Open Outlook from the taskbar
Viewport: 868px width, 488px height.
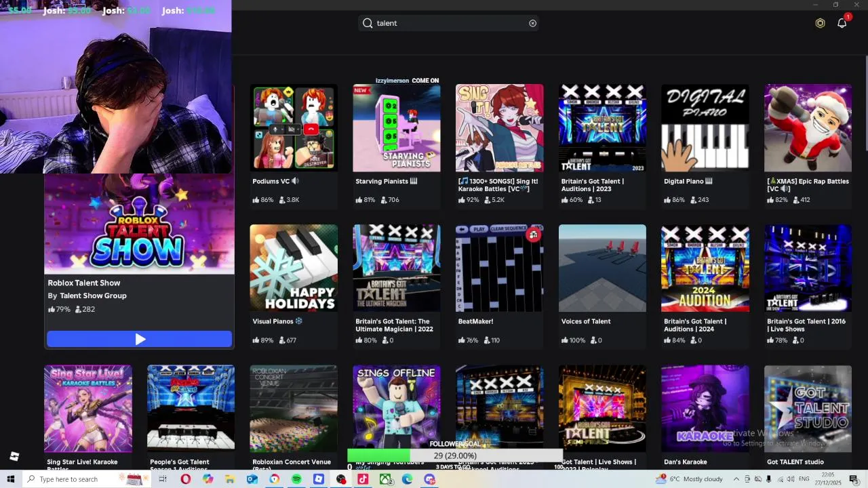(252, 479)
